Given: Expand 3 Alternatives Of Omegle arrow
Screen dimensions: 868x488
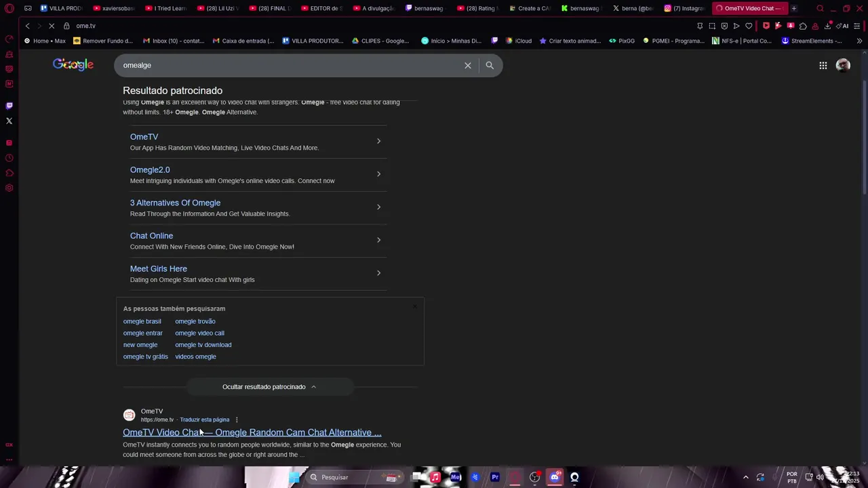Looking at the screenshot, I should 378,207.
